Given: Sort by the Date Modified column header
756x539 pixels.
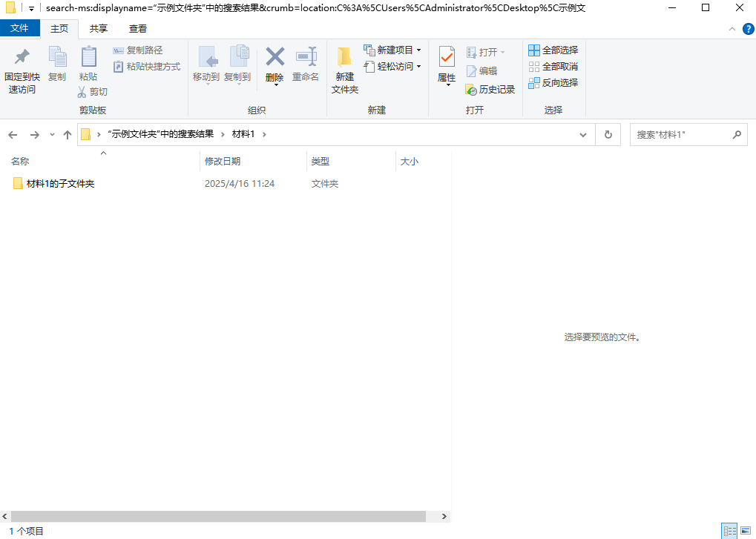Looking at the screenshot, I should click(x=223, y=161).
